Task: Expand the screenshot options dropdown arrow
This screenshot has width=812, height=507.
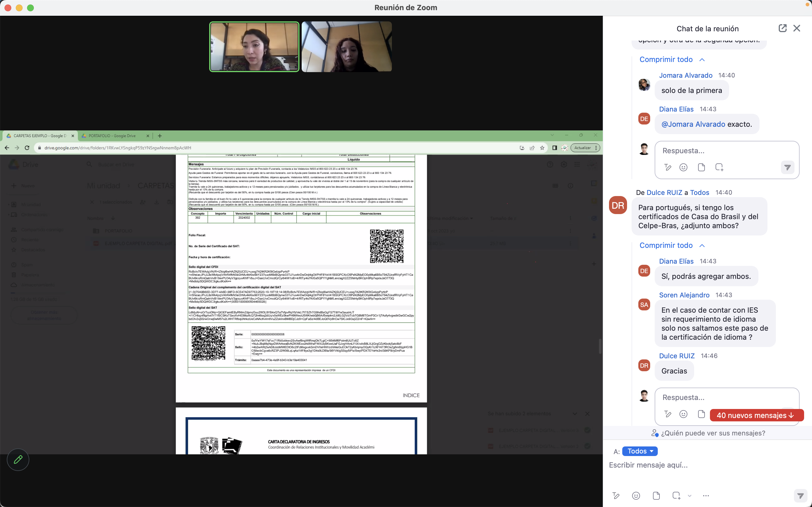Action: 690,496
